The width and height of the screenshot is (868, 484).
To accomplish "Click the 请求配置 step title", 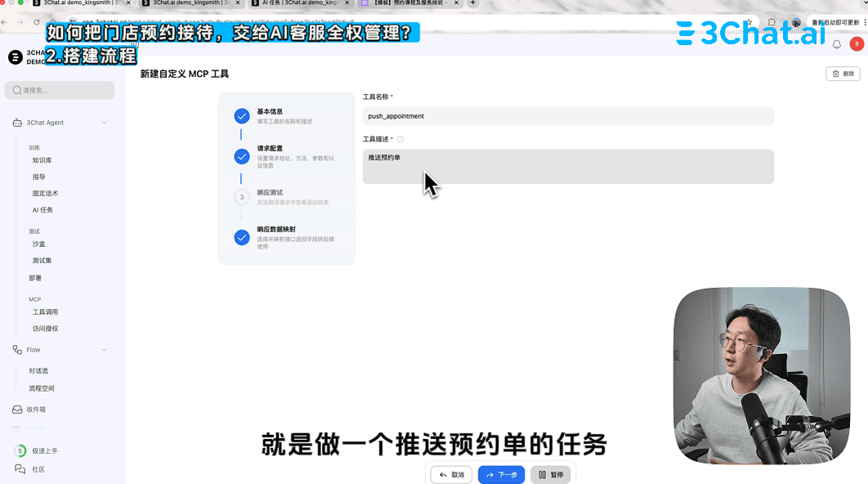I will pos(270,149).
